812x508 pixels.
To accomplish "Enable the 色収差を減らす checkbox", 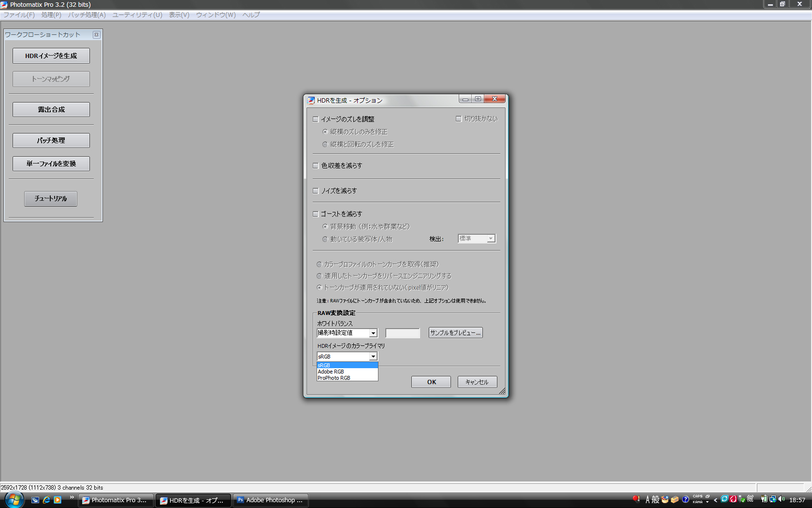I will click(316, 165).
